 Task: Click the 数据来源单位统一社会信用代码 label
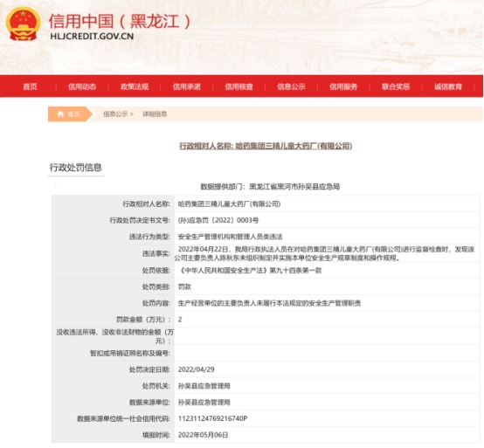pyautogui.click(x=123, y=418)
